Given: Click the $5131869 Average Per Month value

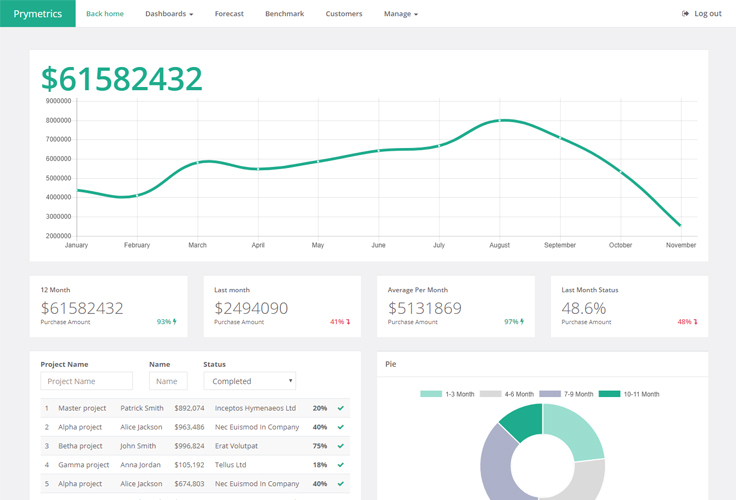Looking at the screenshot, I should (x=425, y=308).
